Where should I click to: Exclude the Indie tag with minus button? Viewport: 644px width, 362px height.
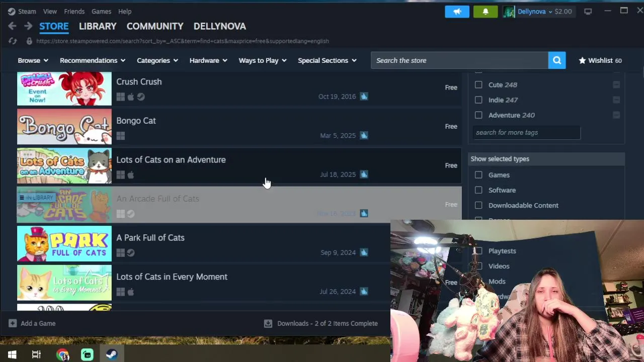(616, 100)
